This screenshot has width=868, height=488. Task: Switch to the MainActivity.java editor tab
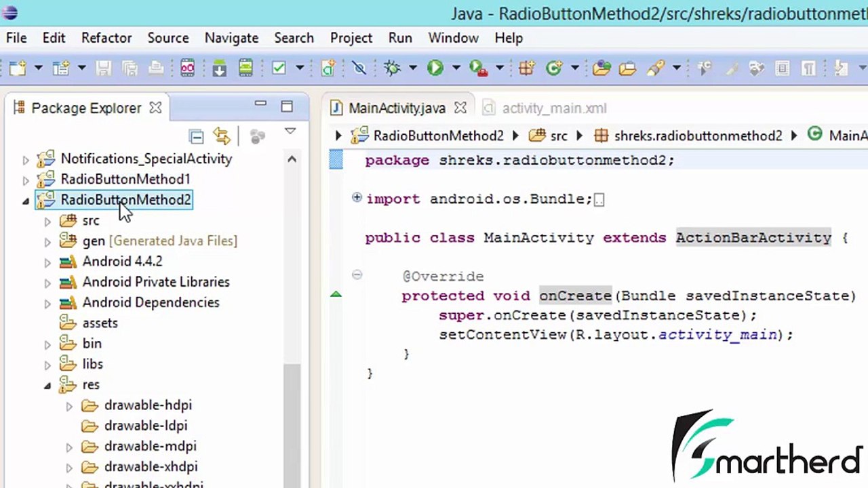[397, 108]
